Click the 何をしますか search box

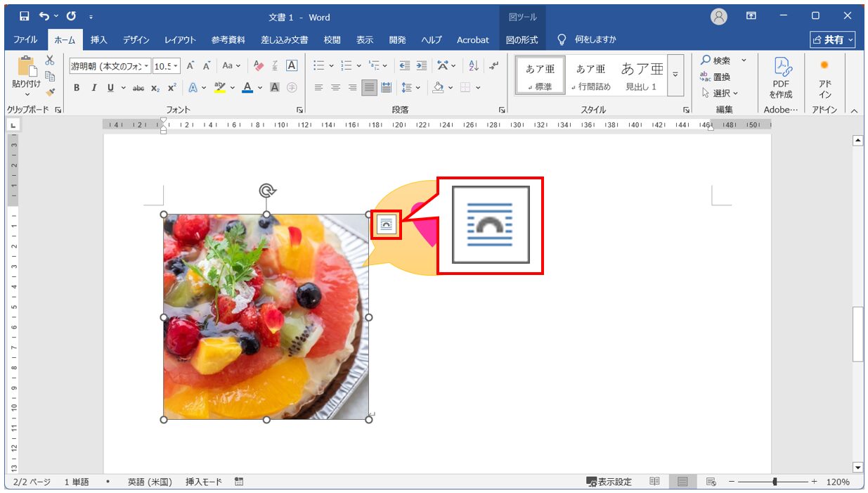(587, 39)
